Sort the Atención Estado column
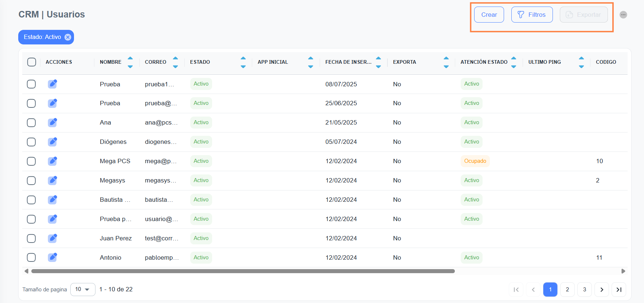The width and height of the screenshot is (644, 303). 514,62
